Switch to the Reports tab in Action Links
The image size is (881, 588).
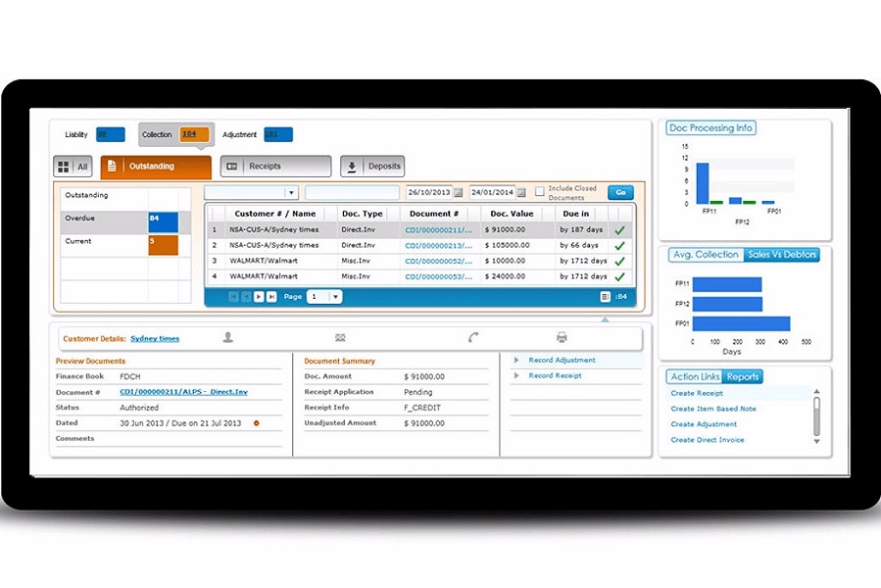click(742, 376)
